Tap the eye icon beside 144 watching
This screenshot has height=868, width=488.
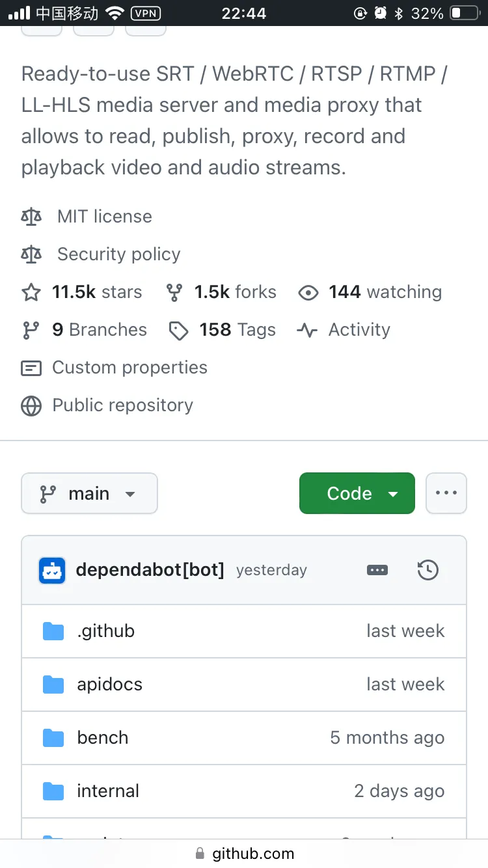[308, 293]
